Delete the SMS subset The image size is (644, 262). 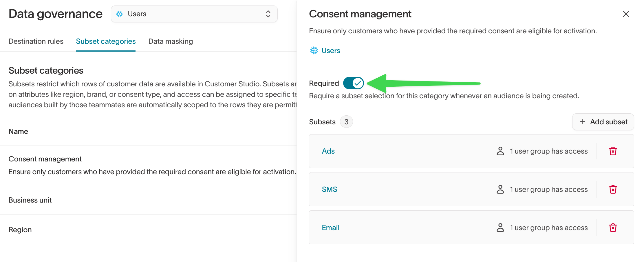pos(613,190)
